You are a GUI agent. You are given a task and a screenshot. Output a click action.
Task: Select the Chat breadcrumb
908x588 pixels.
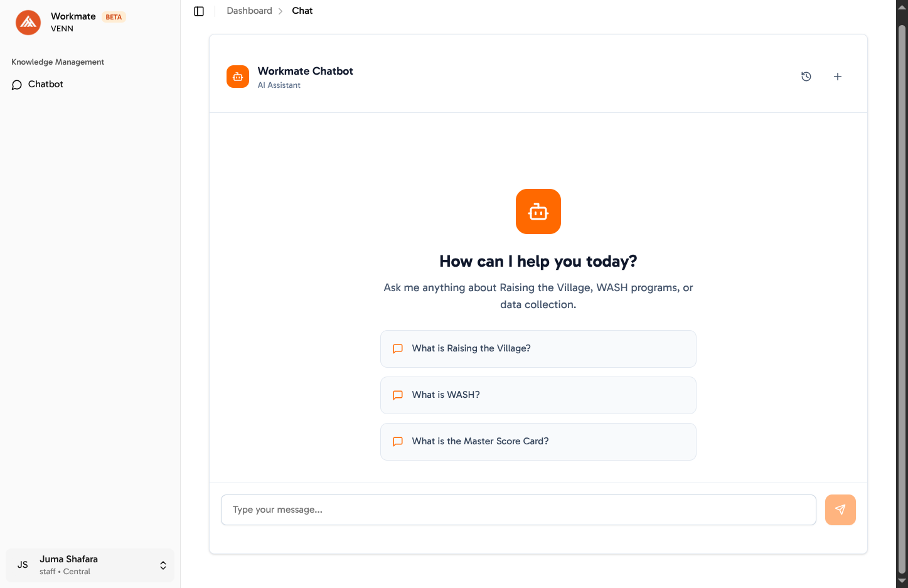pos(302,11)
